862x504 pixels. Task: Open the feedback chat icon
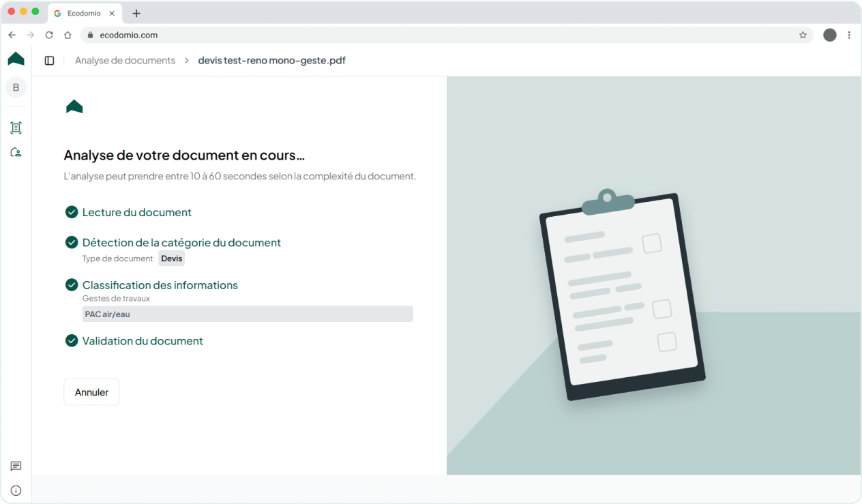coord(16,466)
